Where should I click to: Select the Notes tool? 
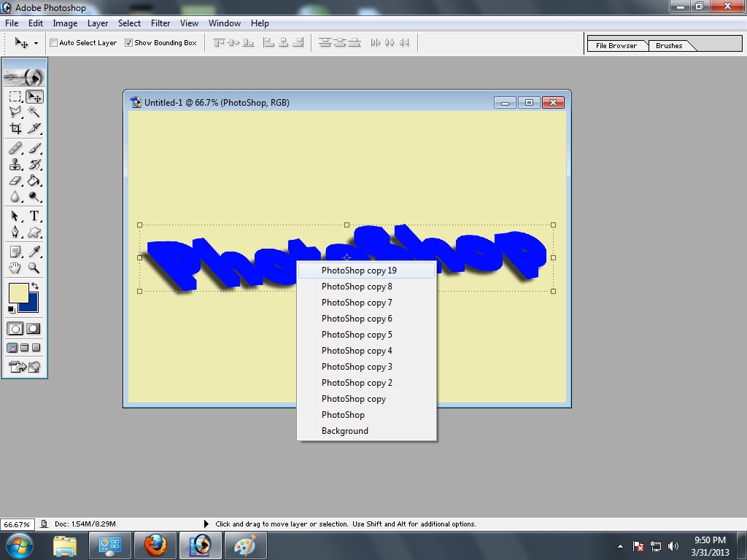pos(15,252)
